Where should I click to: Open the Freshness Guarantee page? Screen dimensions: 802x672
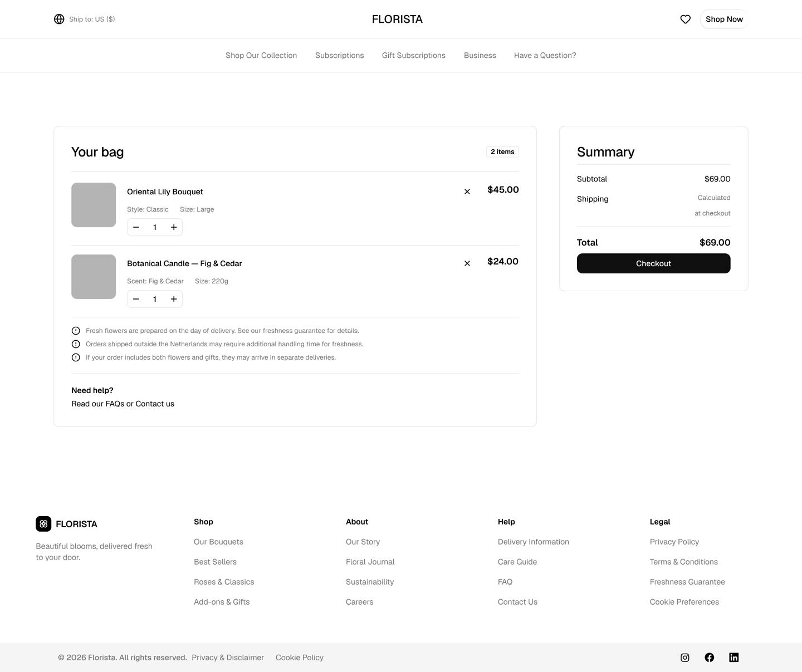(x=687, y=582)
